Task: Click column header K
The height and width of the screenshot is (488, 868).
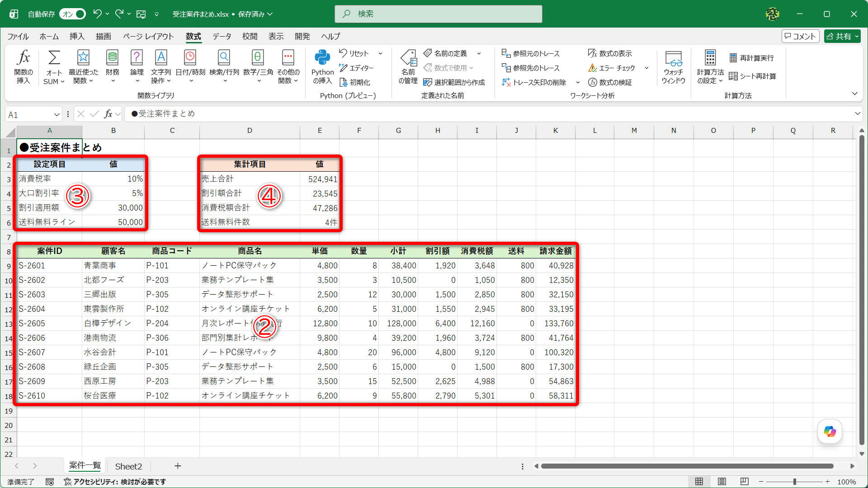Action: (556, 131)
